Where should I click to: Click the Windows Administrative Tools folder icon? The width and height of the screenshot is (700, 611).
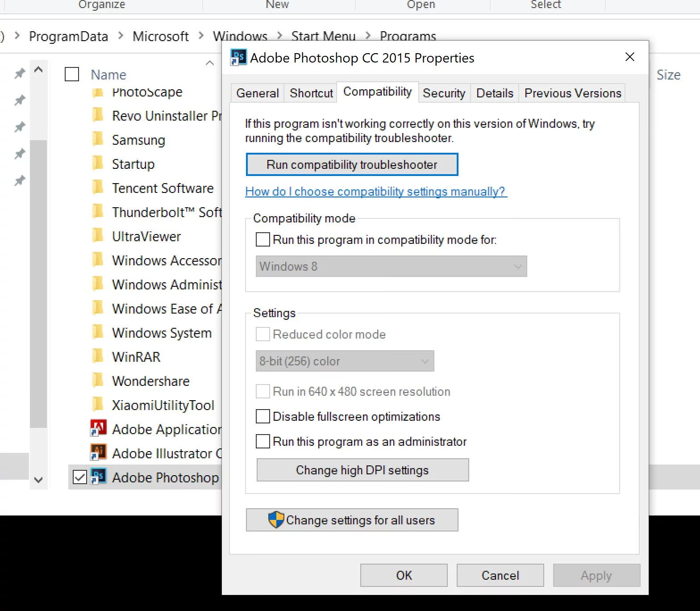click(x=98, y=284)
